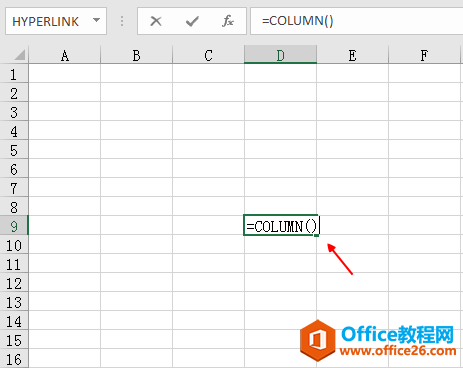Open the Name Box dropdown arrow
Image resolution: width=463 pixels, height=368 pixels.
pyautogui.click(x=96, y=20)
